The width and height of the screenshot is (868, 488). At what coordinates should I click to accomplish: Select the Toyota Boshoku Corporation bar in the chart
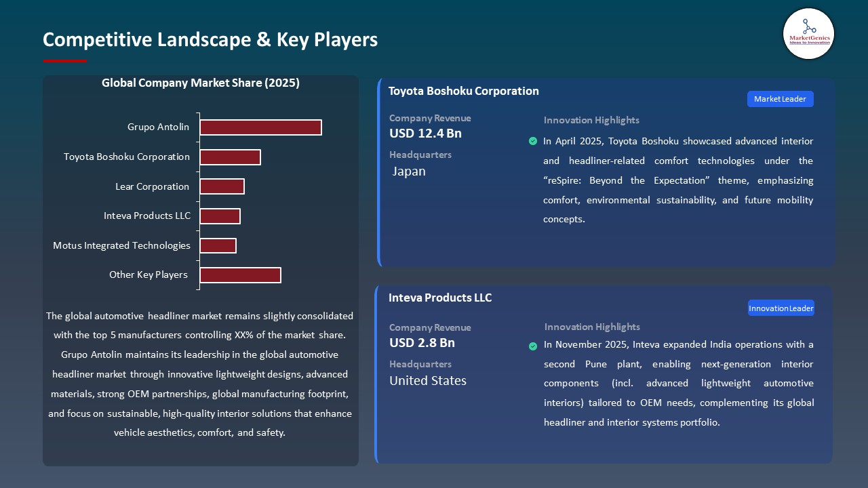tap(230, 157)
